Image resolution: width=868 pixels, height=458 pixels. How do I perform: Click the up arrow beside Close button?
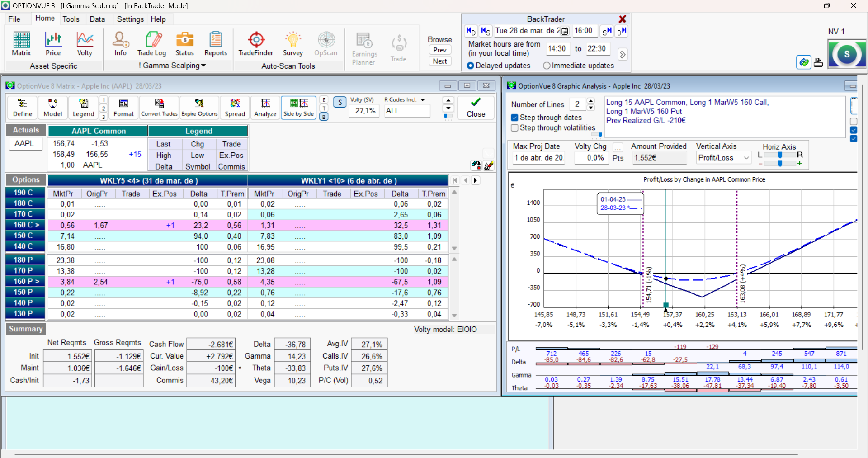448,100
